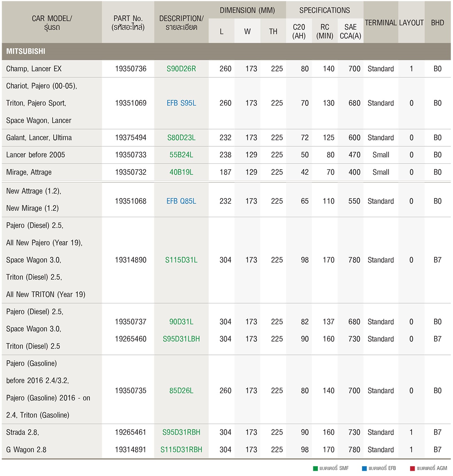Select SAE CCA value 470 for 55B24L
This screenshot has width=453, height=476.
click(x=354, y=155)
